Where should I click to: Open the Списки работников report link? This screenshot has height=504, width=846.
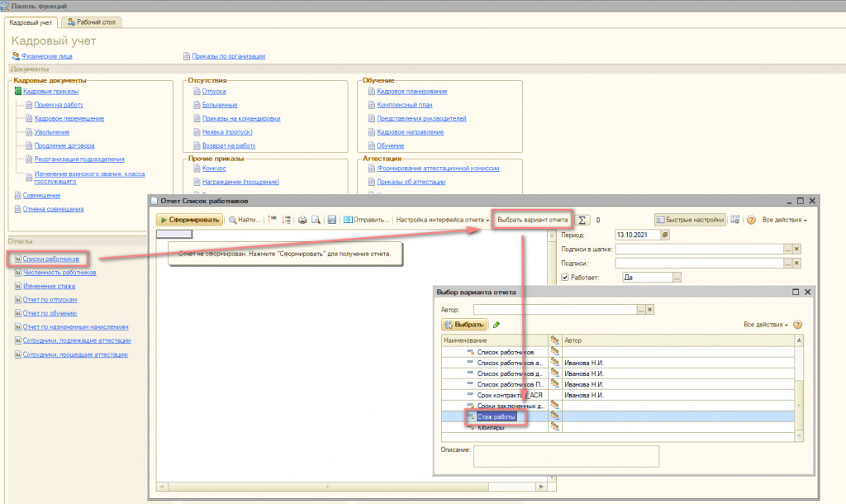click(x=51, y=259)
